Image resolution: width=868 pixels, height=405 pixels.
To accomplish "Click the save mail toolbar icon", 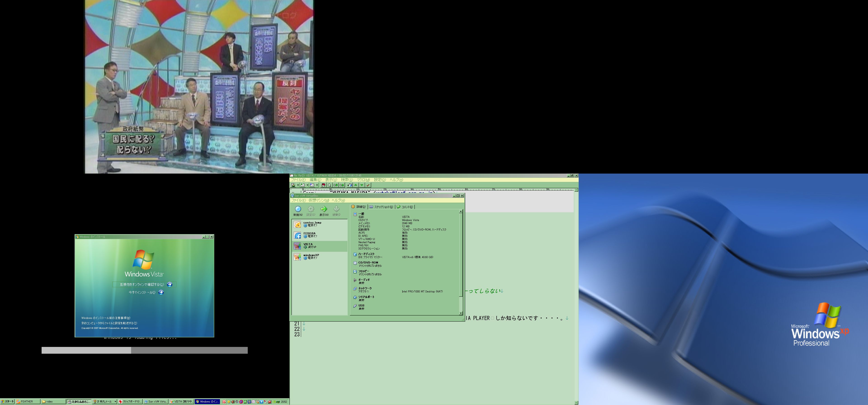I will [x=293, y=185].
